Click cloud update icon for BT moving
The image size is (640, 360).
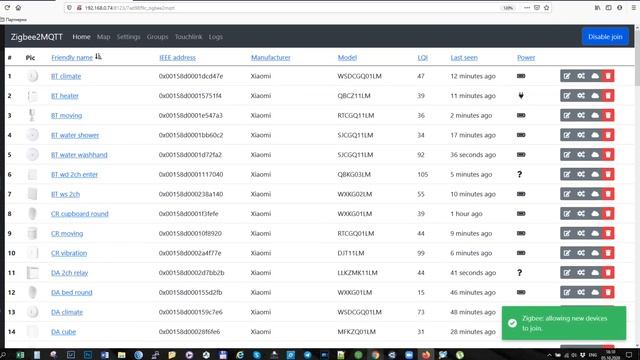tap(595, 115)
